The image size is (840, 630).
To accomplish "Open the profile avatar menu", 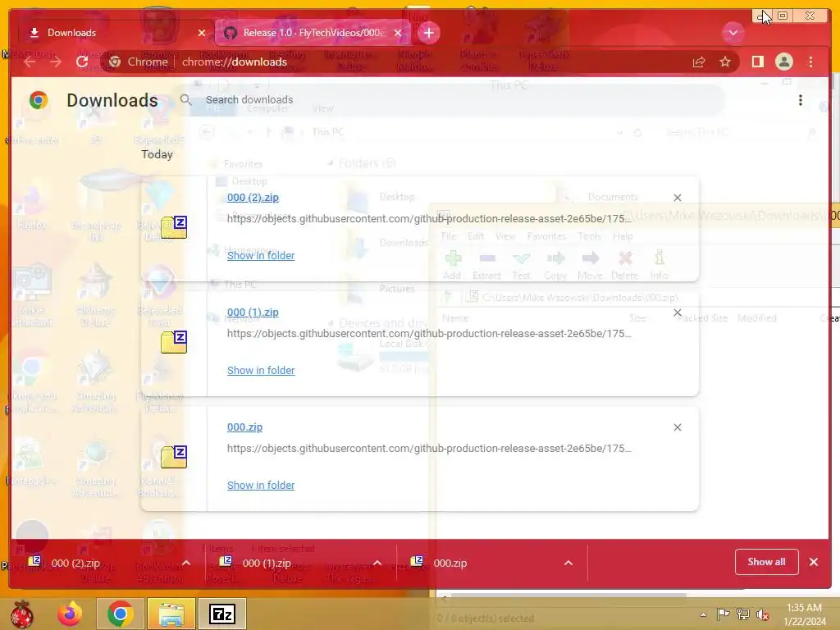I will point(783,62).
